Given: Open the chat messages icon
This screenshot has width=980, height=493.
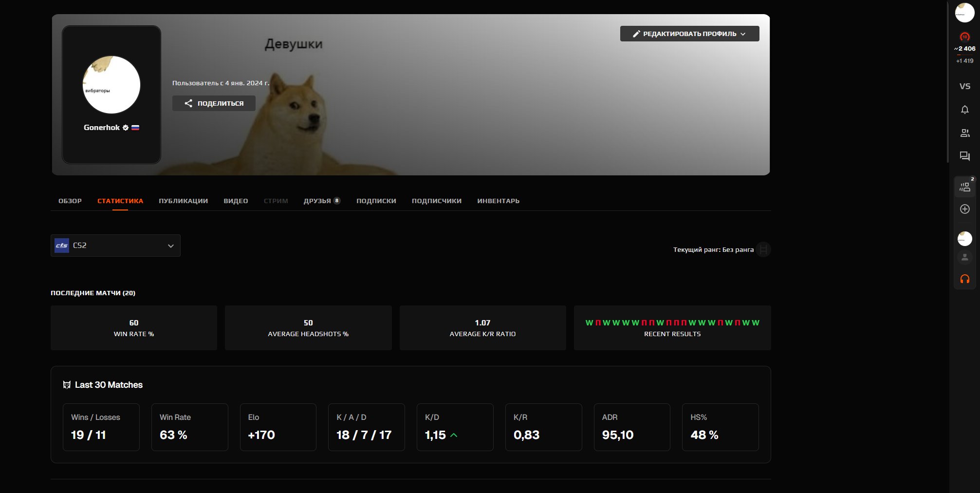Looking at the screenshot, I should (x=964, y=156).
